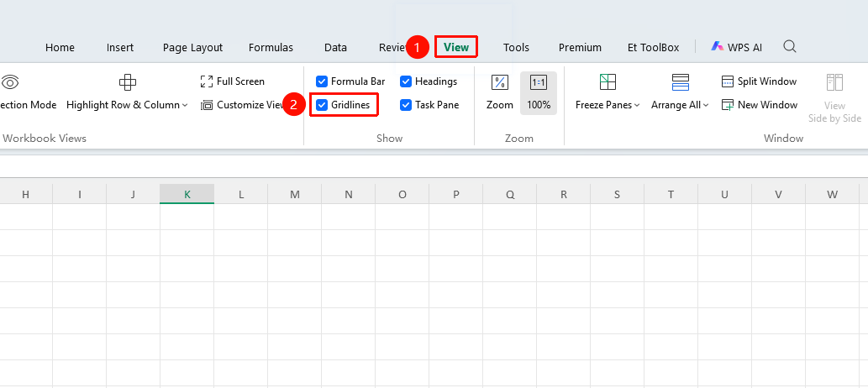Select column L header
868x388 pixels.
tap(241, 194)
